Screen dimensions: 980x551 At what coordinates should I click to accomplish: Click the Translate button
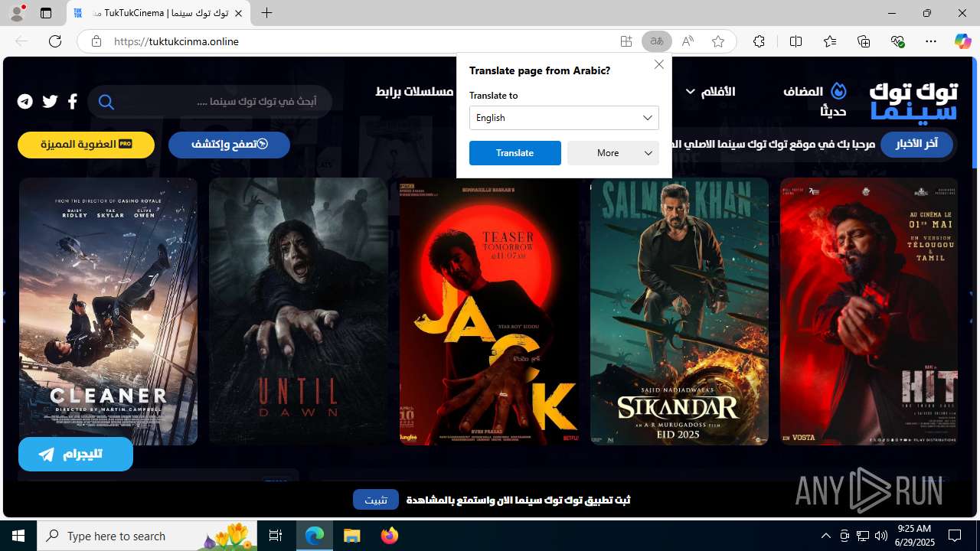515,153
